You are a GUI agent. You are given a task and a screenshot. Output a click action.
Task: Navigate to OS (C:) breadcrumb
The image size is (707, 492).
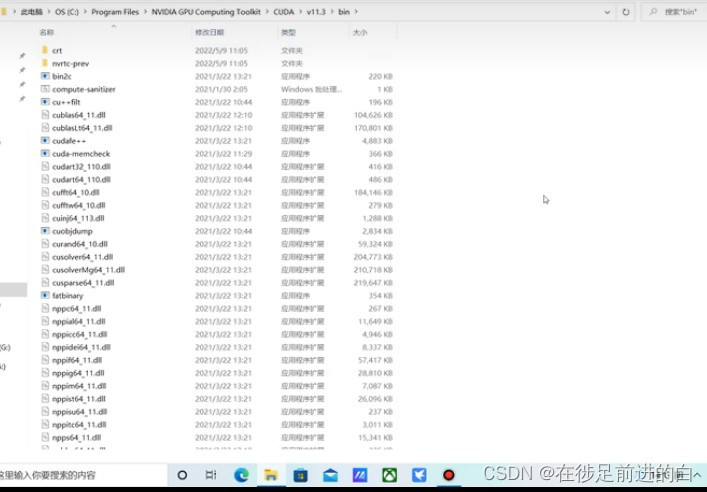point(67,12)
